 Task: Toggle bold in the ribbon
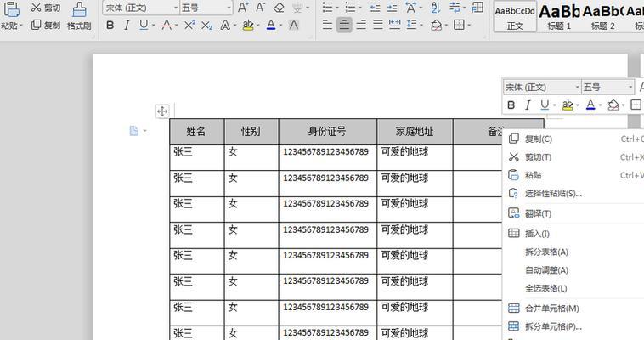[x=110, y=25]
